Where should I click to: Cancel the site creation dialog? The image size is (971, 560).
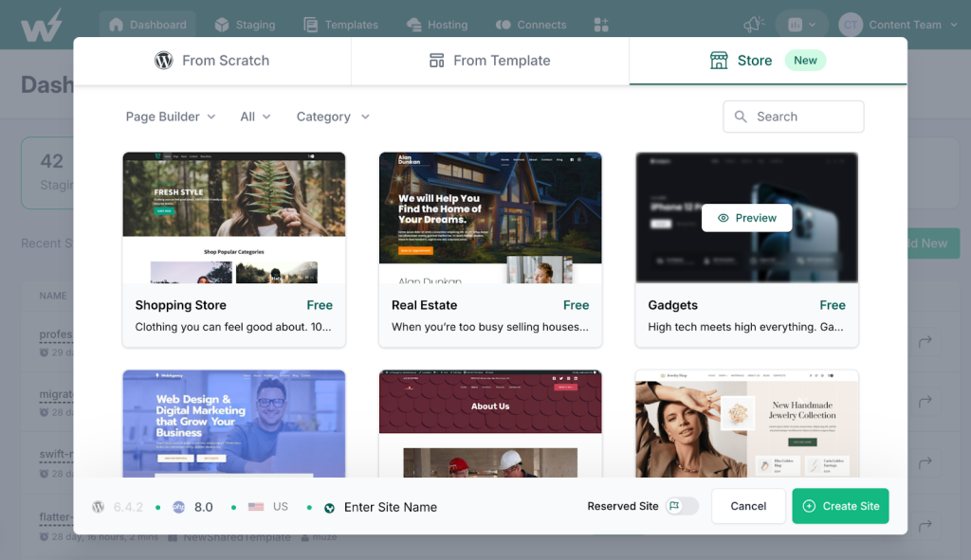[x=748, y=506]
